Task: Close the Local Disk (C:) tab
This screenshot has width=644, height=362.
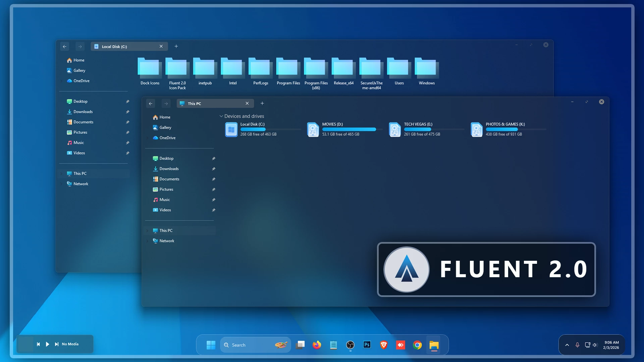Action: [161, 46]
